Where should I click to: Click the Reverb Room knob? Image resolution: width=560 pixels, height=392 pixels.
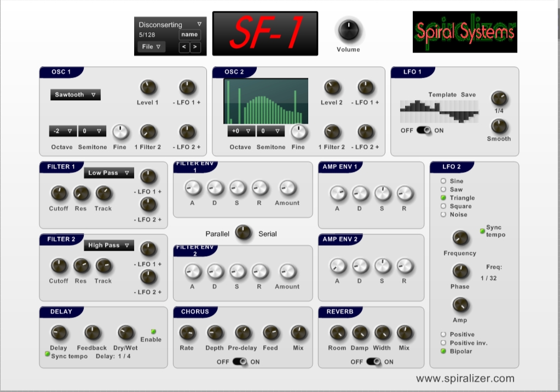tap(338, 333)
